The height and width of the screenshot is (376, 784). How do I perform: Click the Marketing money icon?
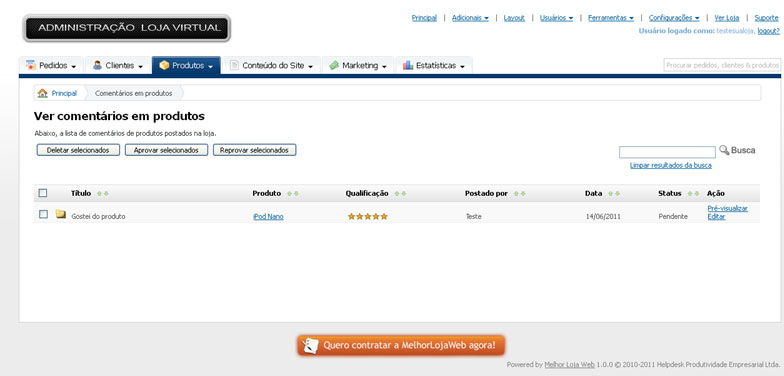point(334,65)
